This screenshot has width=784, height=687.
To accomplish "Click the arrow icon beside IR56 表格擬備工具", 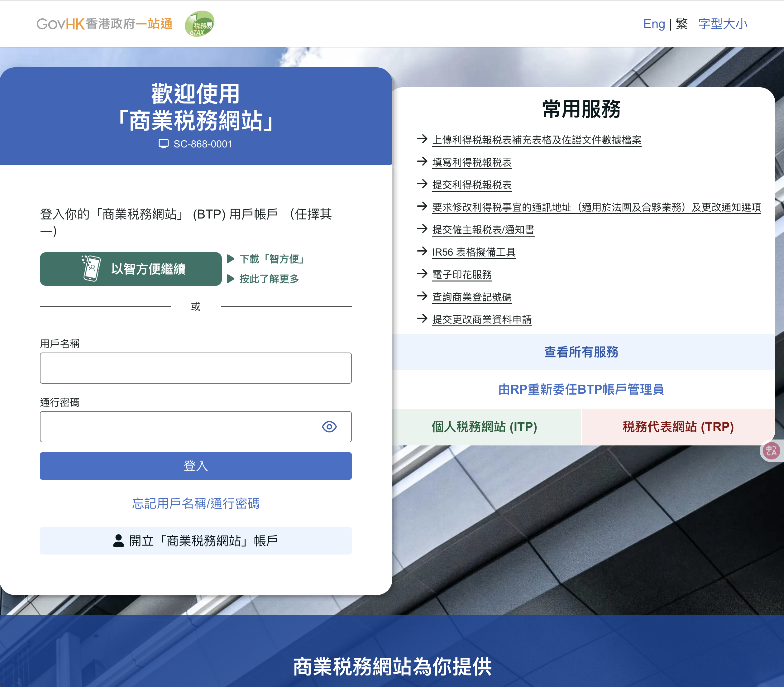I will point(422,252).
